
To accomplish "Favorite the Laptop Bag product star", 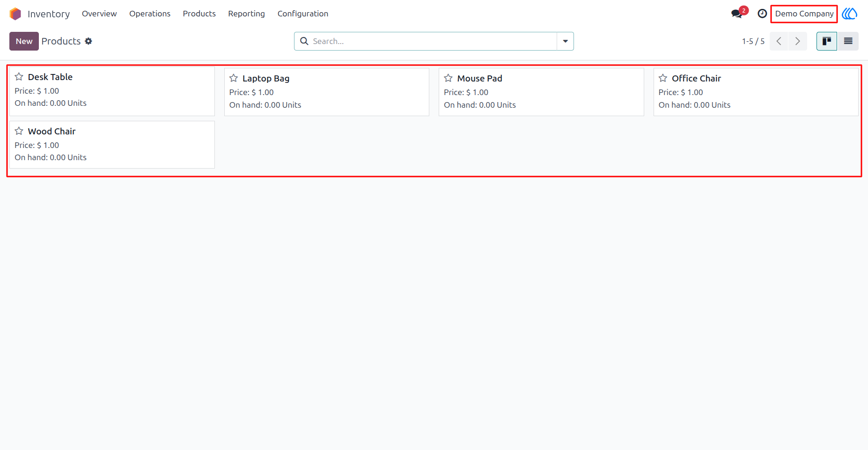I will click(234, 78).
